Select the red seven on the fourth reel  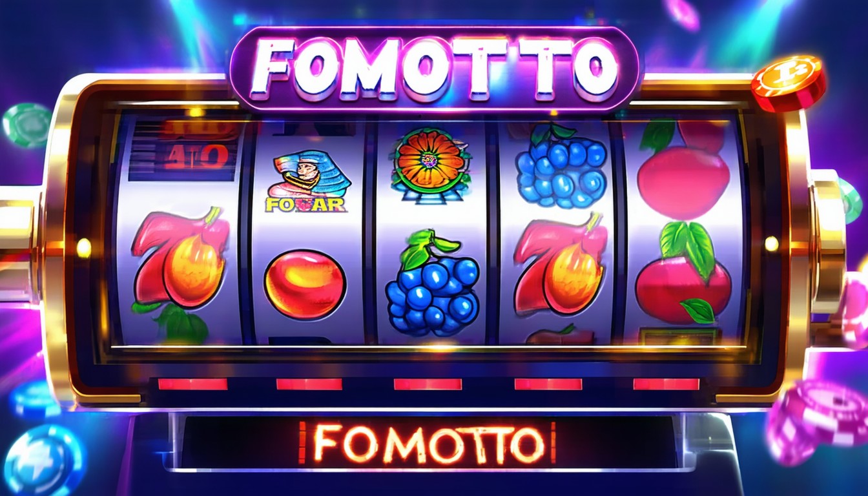coord(559,266)
